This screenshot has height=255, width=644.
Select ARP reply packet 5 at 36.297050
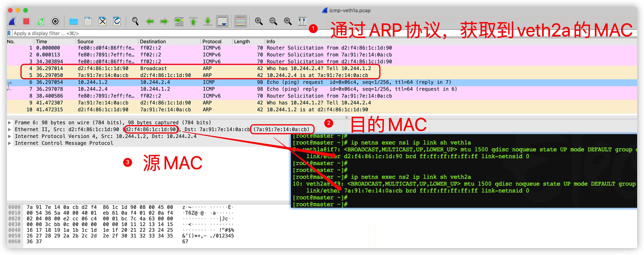click(x=322, y=75)
